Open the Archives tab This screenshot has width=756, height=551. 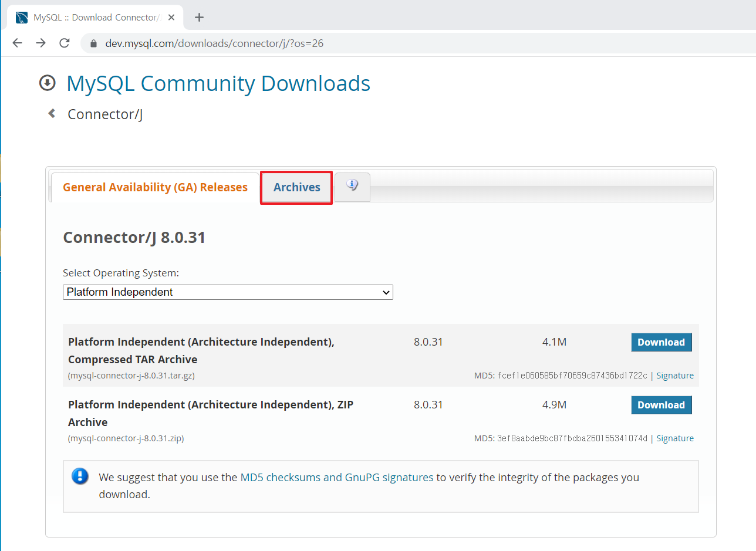pyautogui.click(x=297, y=187)
